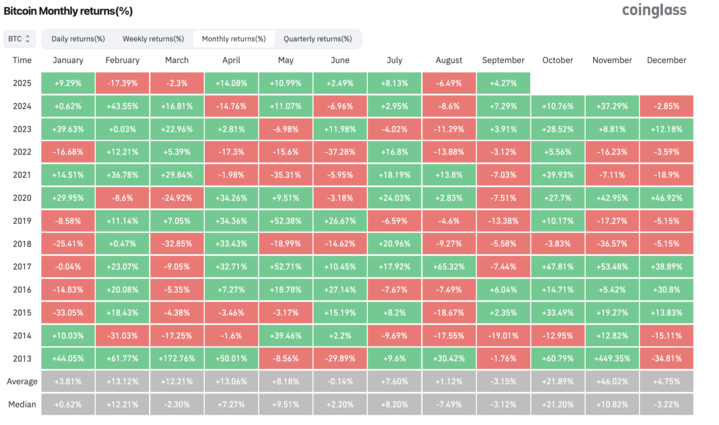The image size is (719, 425).
Task: Click the coinglass logo
Action: [657, 11]
